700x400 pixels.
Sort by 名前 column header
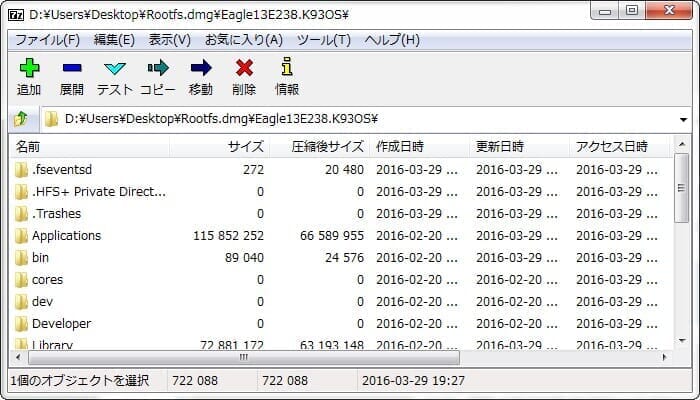point(89,146)
